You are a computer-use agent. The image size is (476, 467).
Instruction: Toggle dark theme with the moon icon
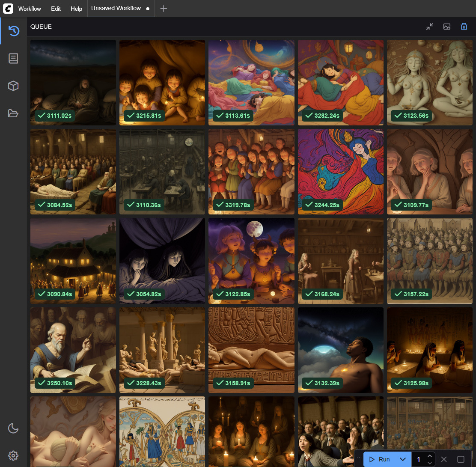coord(13,428)
